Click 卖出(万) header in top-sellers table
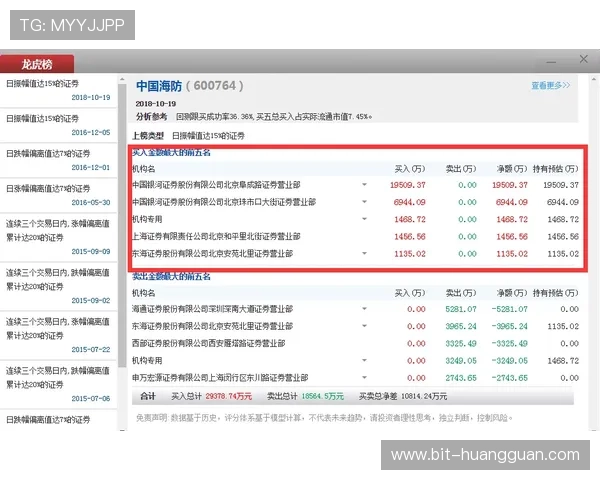This screenshot has width=600, height=480. pos(461,293)
